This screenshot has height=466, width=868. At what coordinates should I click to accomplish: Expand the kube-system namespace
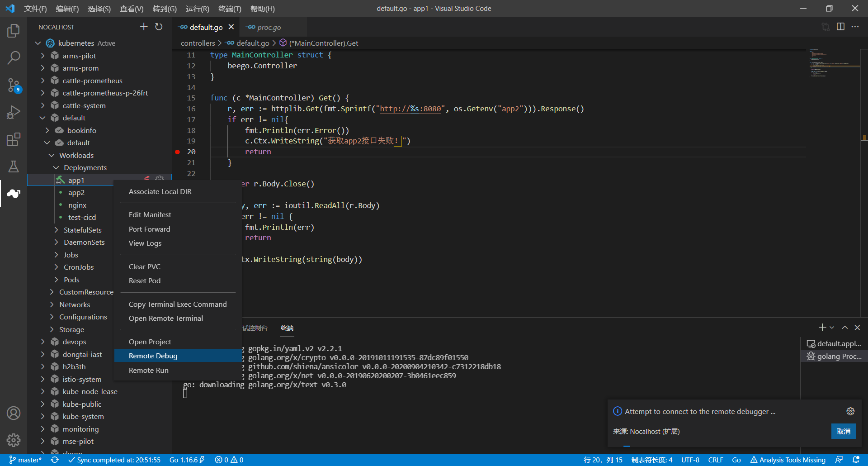click(x=42, y=416)
